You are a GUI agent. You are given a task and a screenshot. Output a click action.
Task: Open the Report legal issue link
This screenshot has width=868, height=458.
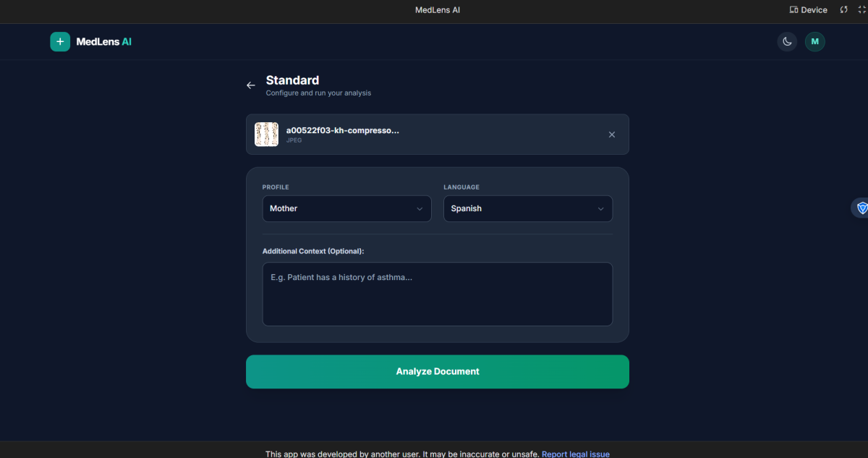click(575, 454)
